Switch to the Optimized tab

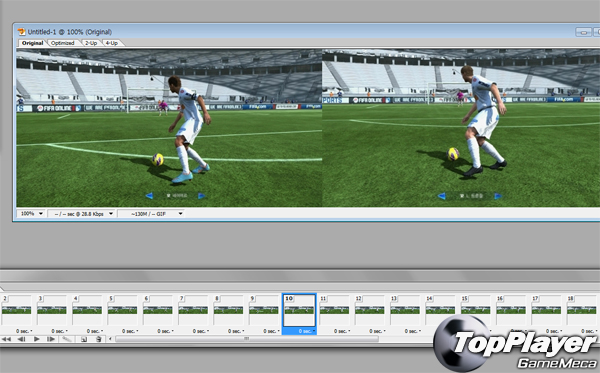point(63,43)
